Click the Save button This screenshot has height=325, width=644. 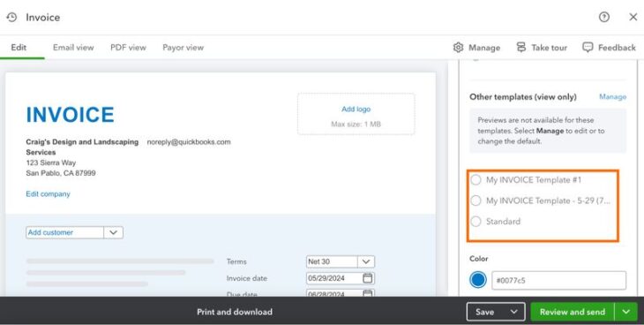click(485, 312)
